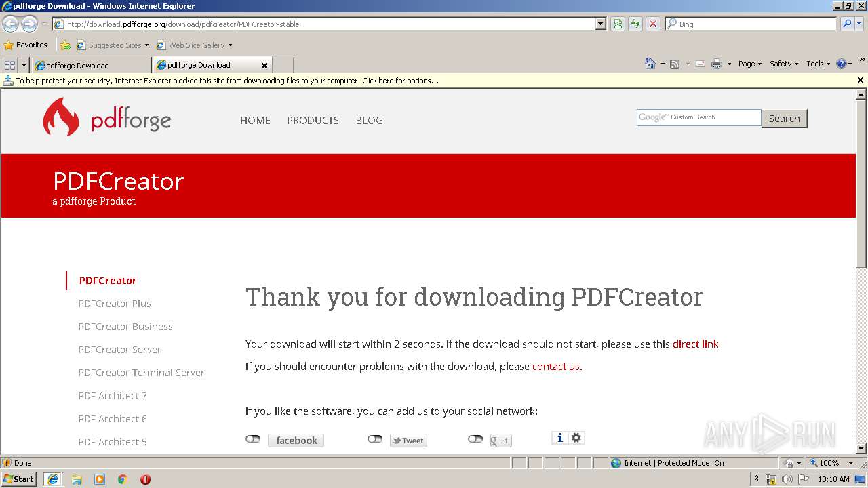Screen dimensions: 868x488
Task: Click the Search button on pdfforge site
Action: coord(785,118)
